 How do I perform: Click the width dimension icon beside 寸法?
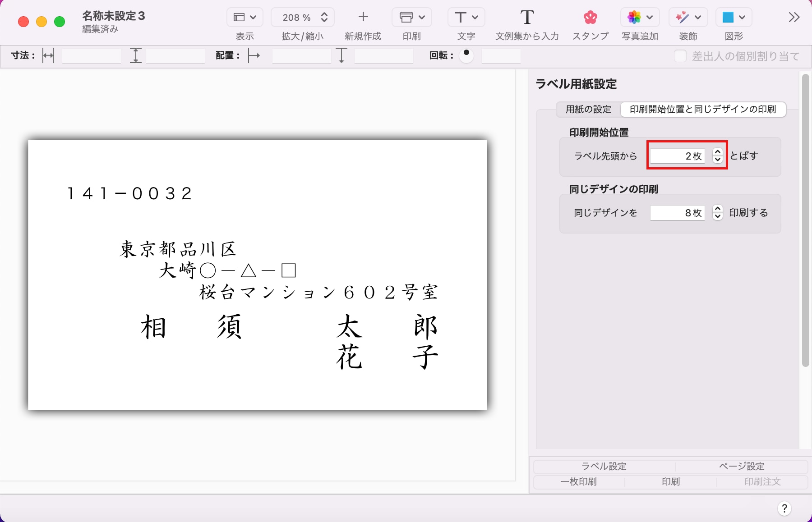pos(48,56)
